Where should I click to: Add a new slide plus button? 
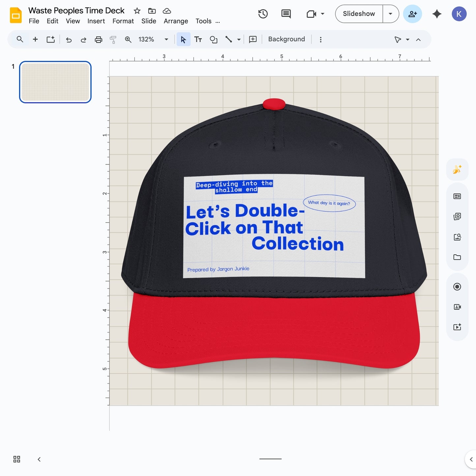35,40
